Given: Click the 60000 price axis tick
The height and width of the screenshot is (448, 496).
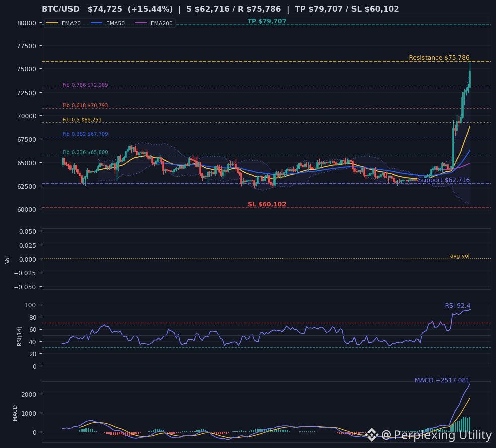Looking at the screenshot, I should [x=27, y=209].
